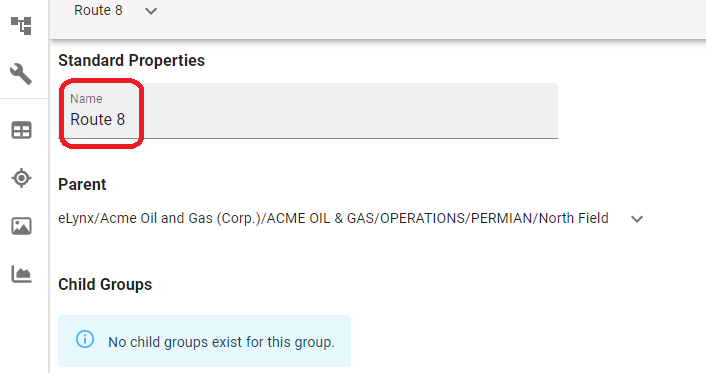Click the blank gray header bar area
The image size is (706, 373).
point(428,18)
